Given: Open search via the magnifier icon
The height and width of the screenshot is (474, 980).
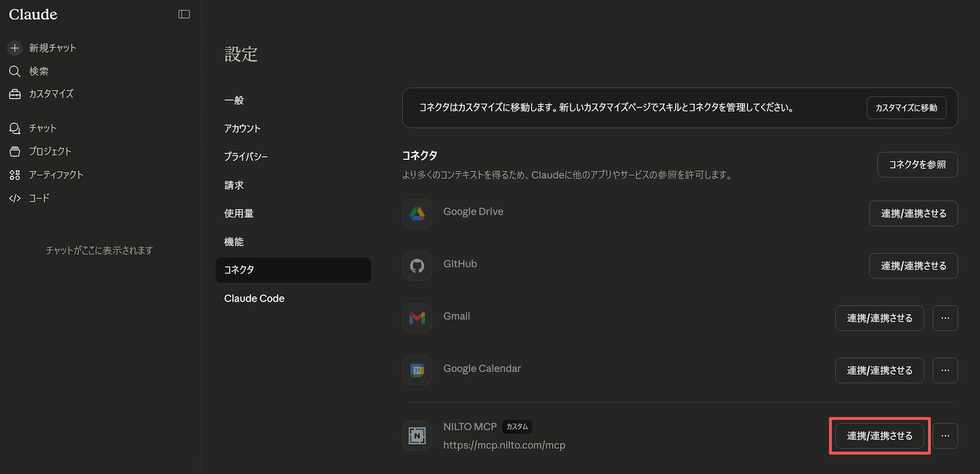Looking at the screenshot, I should 15,71.
